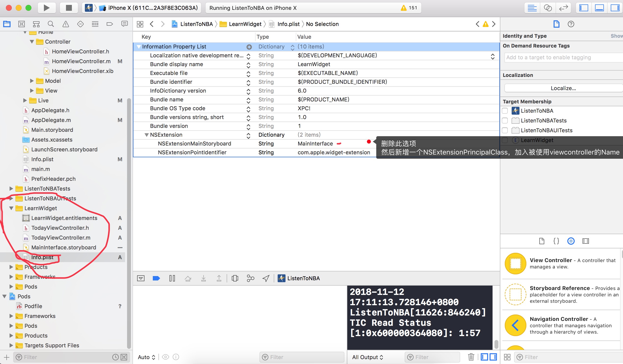Open the Find navigator (magnifier icon)
Screen dimensions: 623x364
51,24
